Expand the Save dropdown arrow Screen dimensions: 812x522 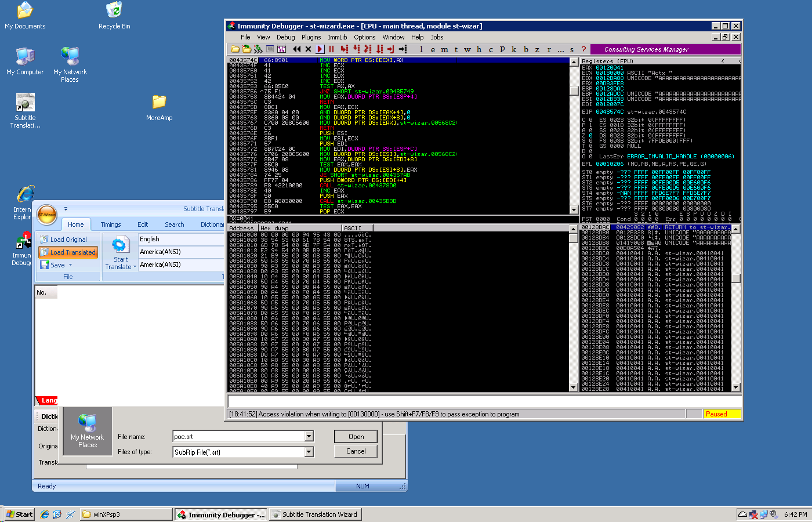pyautogui.click(x=70, y=265)
